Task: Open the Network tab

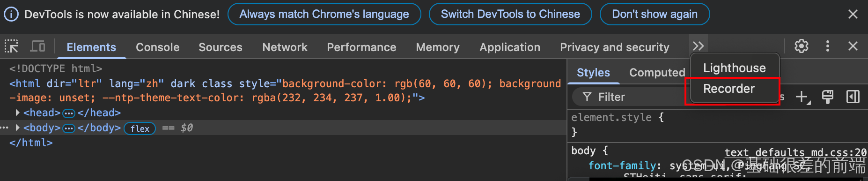Action: (285, 47)
